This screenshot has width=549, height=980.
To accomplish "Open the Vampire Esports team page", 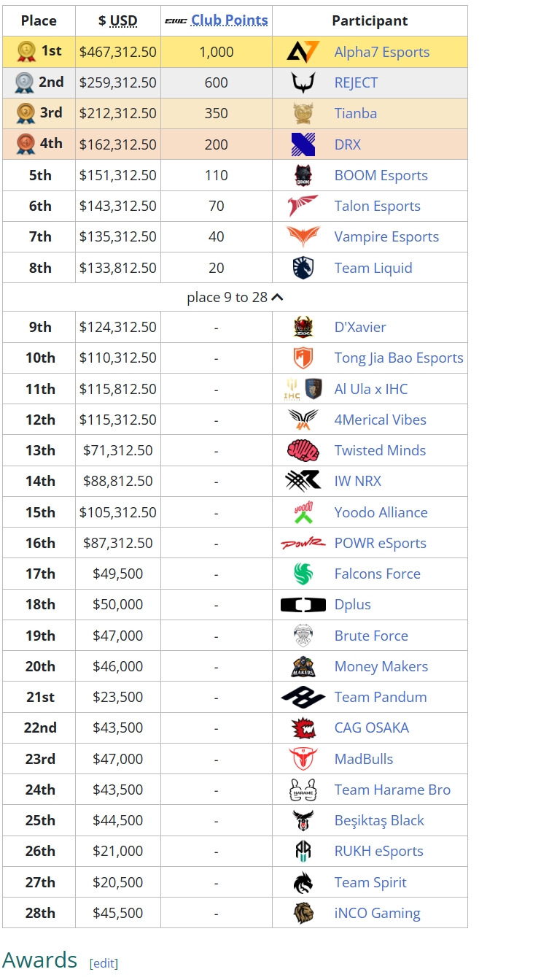I will (386, 236).
